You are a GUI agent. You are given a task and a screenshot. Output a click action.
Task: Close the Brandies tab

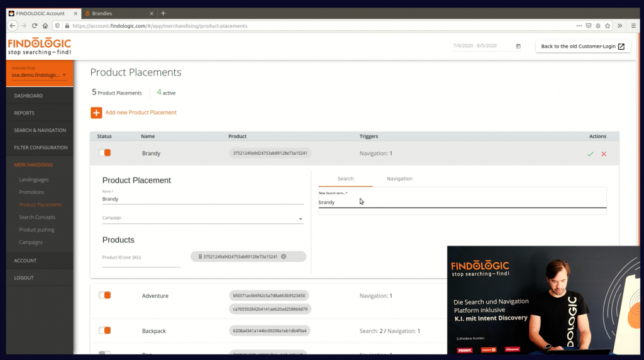152,13
